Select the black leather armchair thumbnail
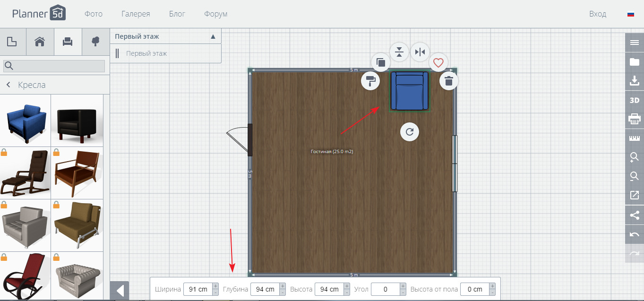644x301 pixels. (x=77, y=121)
